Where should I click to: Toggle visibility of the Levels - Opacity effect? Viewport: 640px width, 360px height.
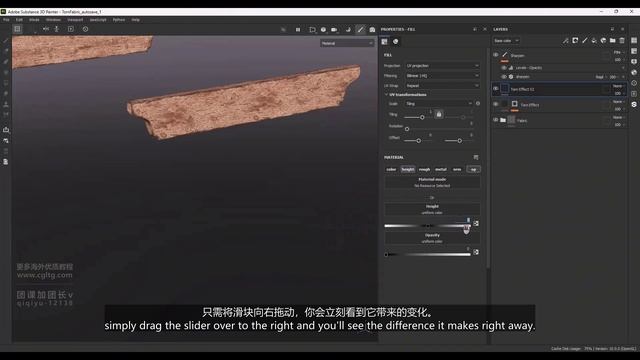pos(504,68)
